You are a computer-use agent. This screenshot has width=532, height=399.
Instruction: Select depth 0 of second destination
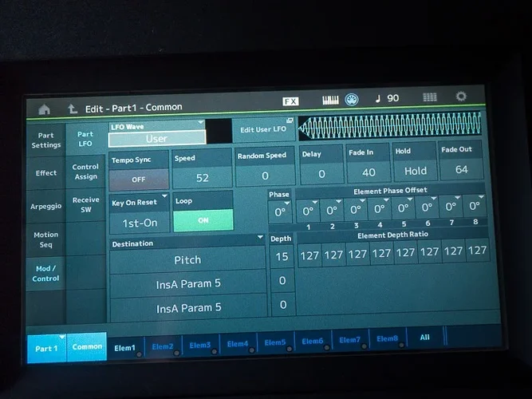(282, 280)
